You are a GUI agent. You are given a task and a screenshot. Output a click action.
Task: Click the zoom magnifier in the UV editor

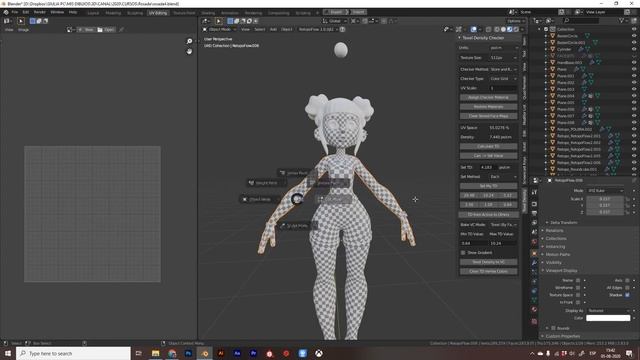click(x=189, y=41)
